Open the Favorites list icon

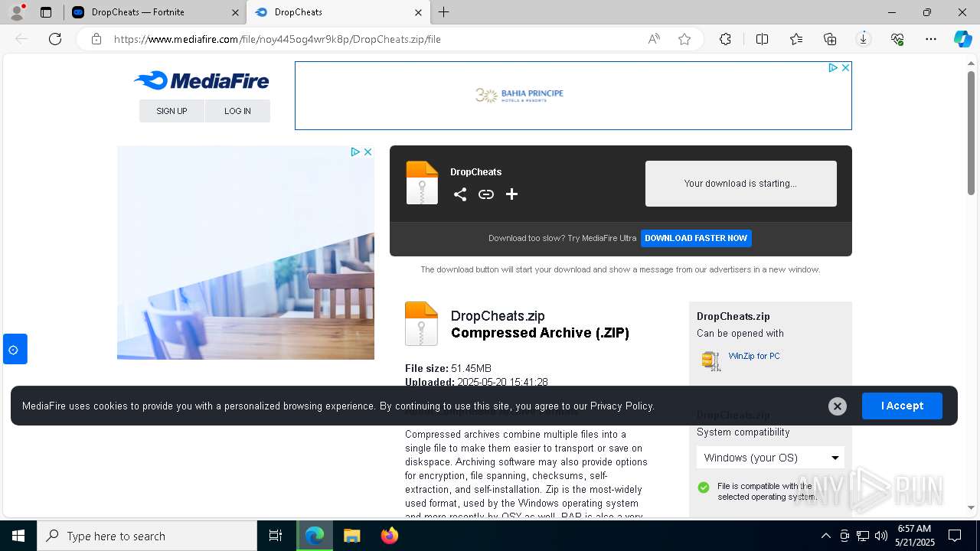[796, 39]
